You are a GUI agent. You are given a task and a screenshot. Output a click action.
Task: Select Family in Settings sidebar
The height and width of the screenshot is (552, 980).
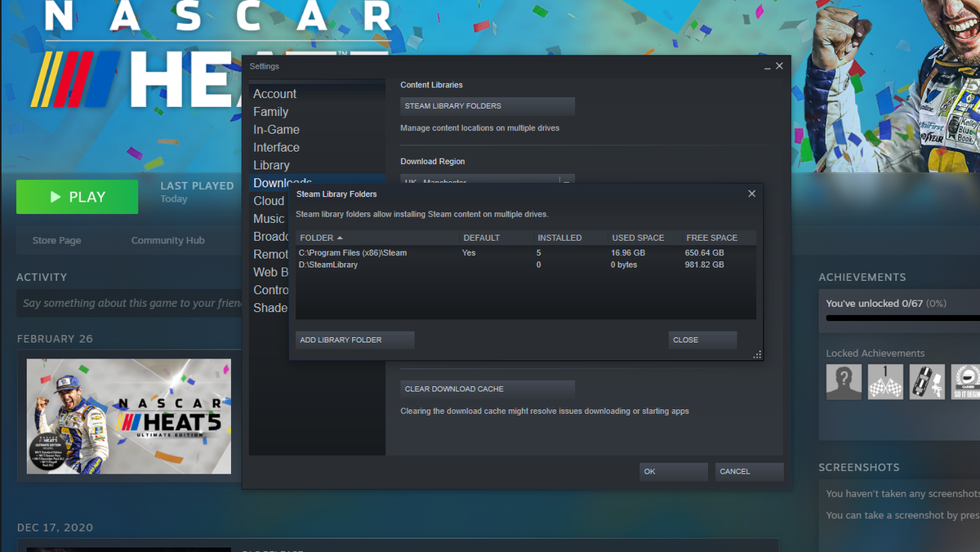tap(270, 112)
